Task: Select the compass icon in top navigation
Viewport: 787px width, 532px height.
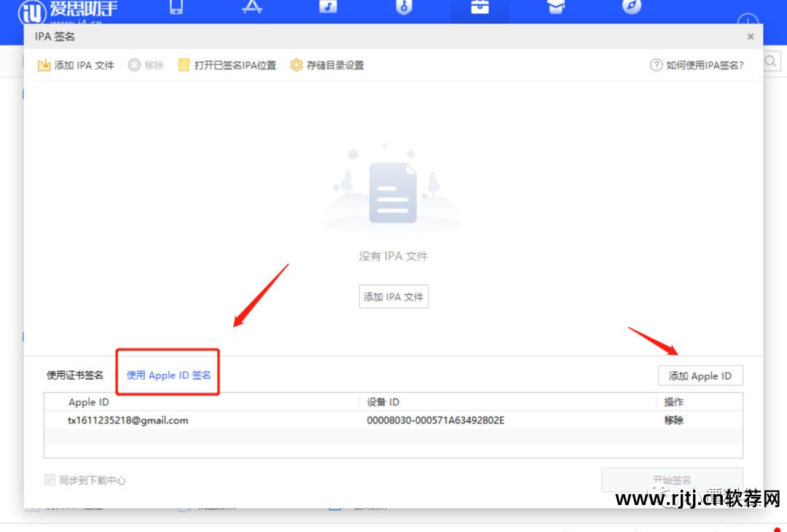Action: click(x=631, y=7)
